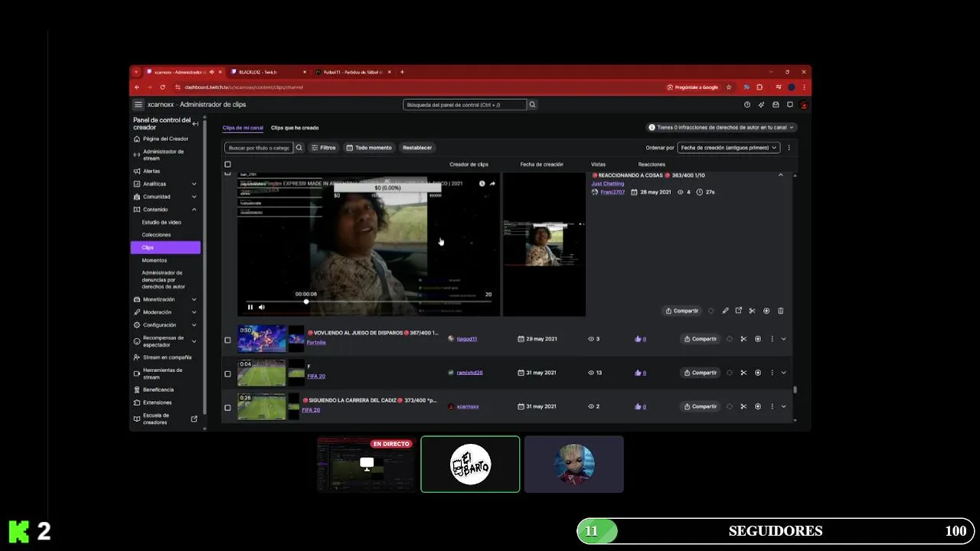This screenshot has height=551, width=980.
Task: Click the Restablecer button
Action: coord(417,148)
